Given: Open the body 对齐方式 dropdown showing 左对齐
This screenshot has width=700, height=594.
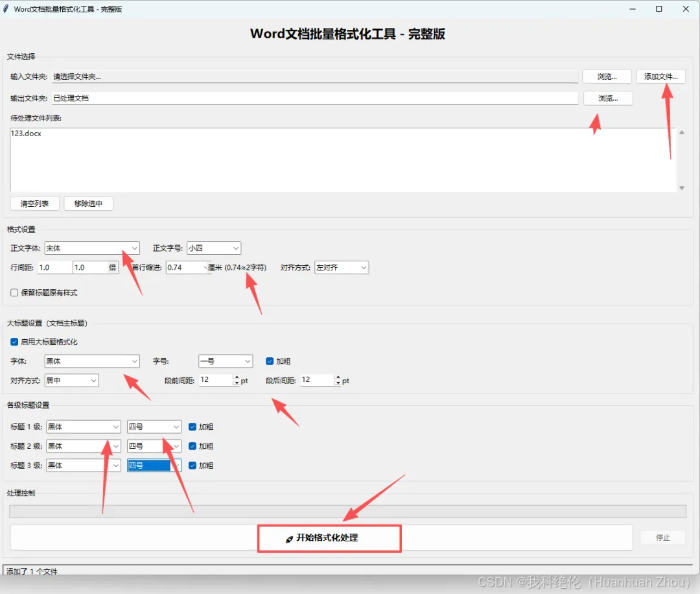Looking at the screenshot, I should click(342, 268).
